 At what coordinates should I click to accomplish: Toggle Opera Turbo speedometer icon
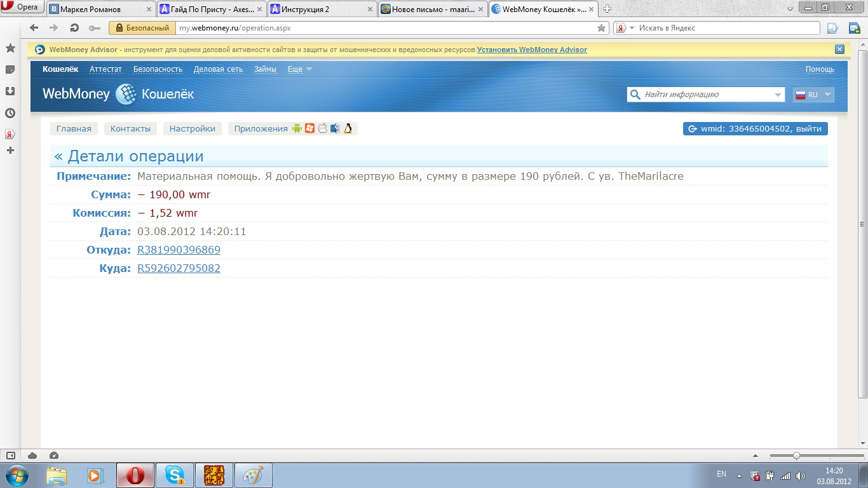point(54,455)
